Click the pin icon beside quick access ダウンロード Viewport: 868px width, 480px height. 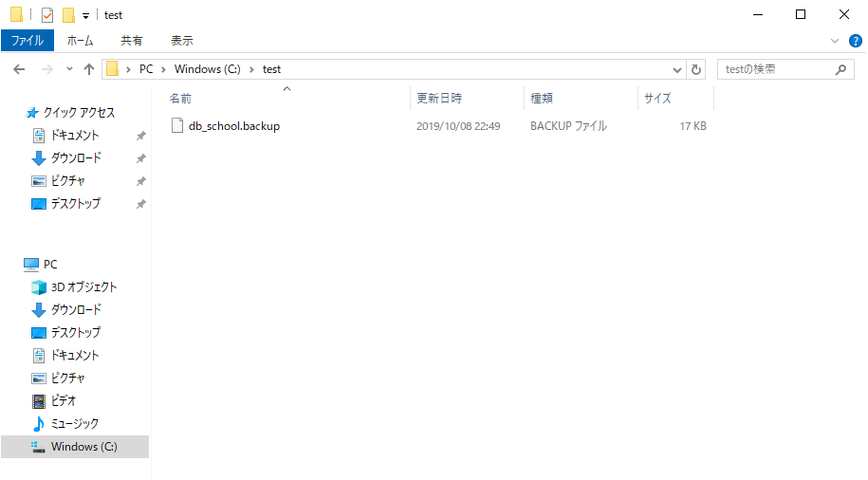point(141,158)
